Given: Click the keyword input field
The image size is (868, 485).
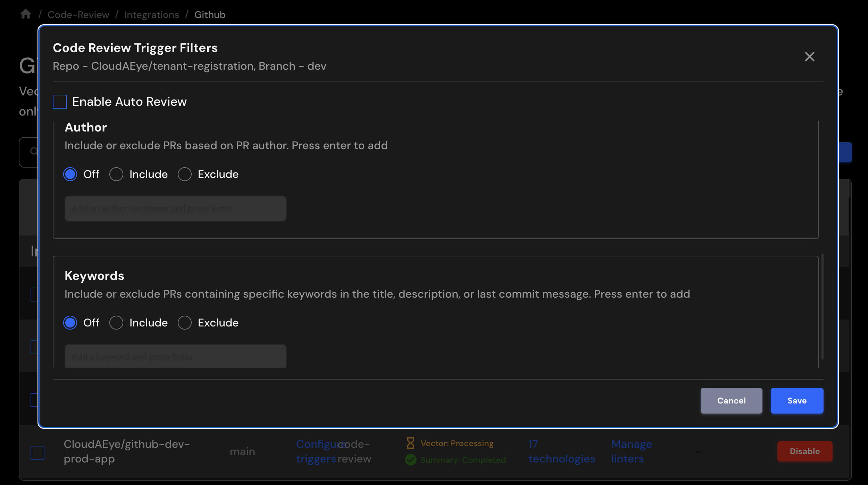Looking at the screenshot, I should pos(175,357).
